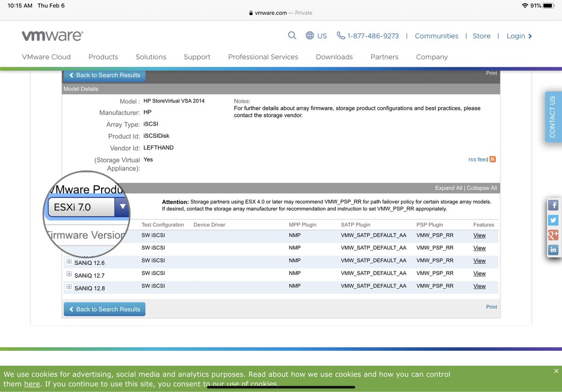Screen dimensions: 562x392
Task: Click the PSP Plugin column header
Action: [430, 225]
